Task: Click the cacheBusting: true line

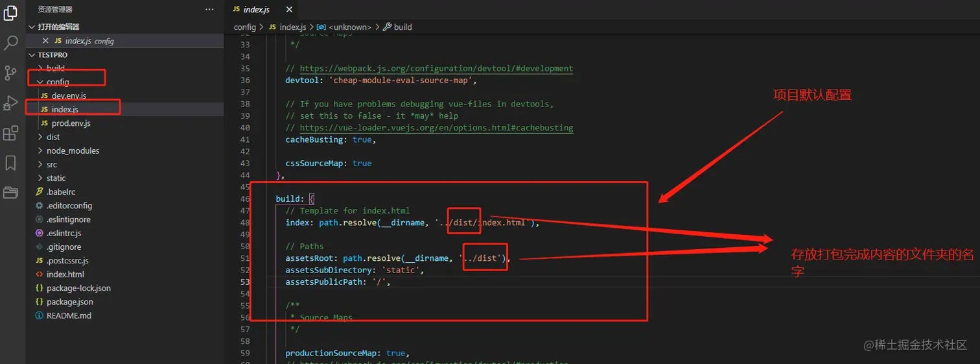Action: [331, 140]
